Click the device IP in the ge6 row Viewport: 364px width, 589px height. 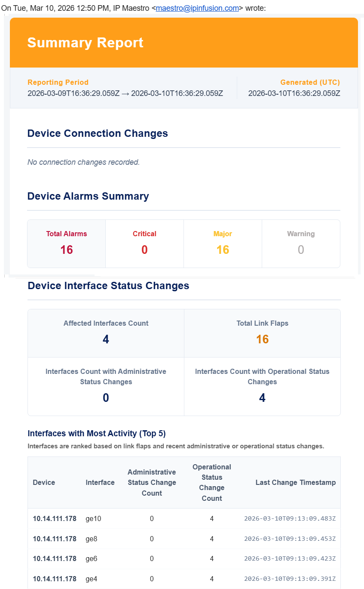point(55,558)
